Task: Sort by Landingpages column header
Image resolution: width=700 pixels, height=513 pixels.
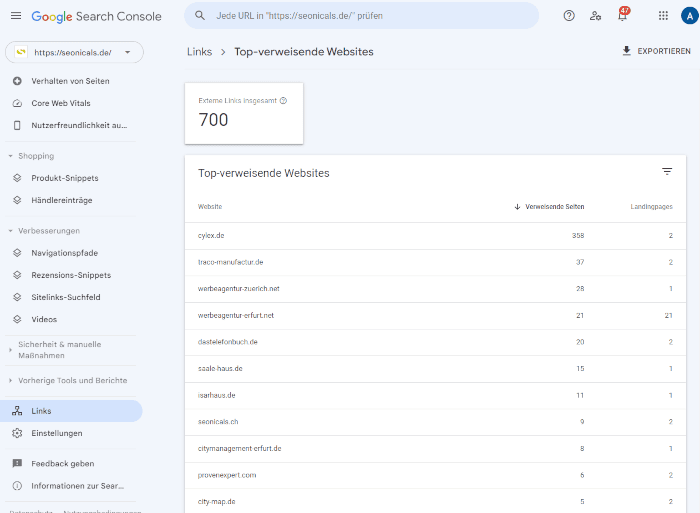Action: (651, 207)
